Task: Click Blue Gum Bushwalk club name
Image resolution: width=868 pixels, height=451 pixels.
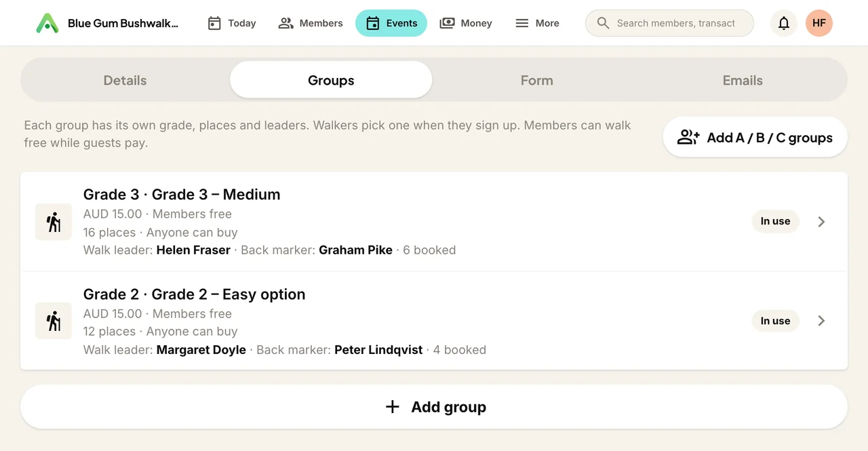Action: point(123,23)
